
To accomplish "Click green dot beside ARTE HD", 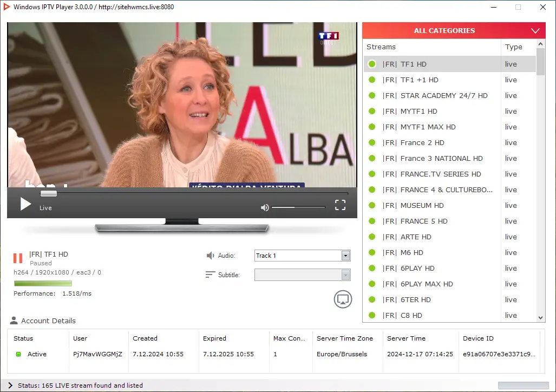I will (x=372, y=237).
